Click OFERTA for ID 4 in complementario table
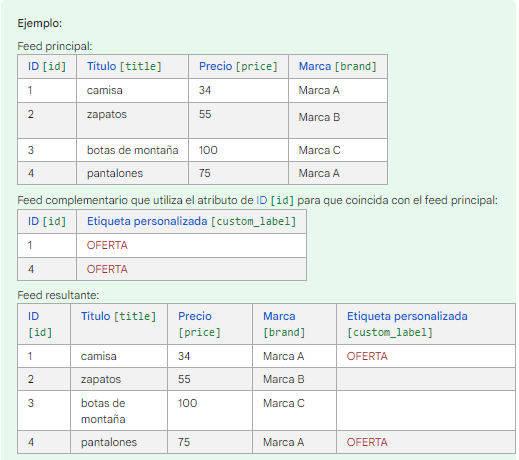 (107, 269)
